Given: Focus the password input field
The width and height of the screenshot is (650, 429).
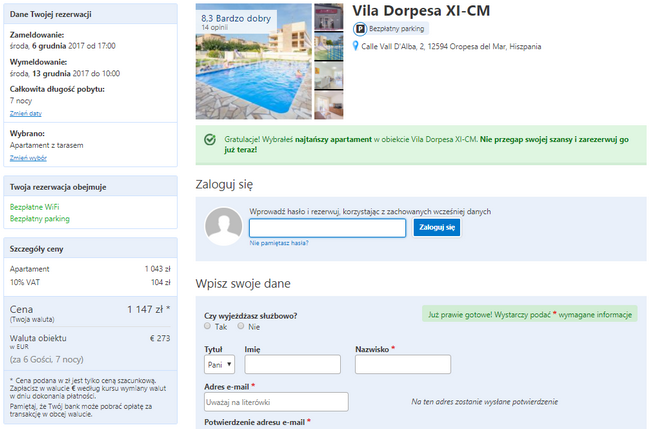Looking at the screenshot, I should [x=327, y=228].
